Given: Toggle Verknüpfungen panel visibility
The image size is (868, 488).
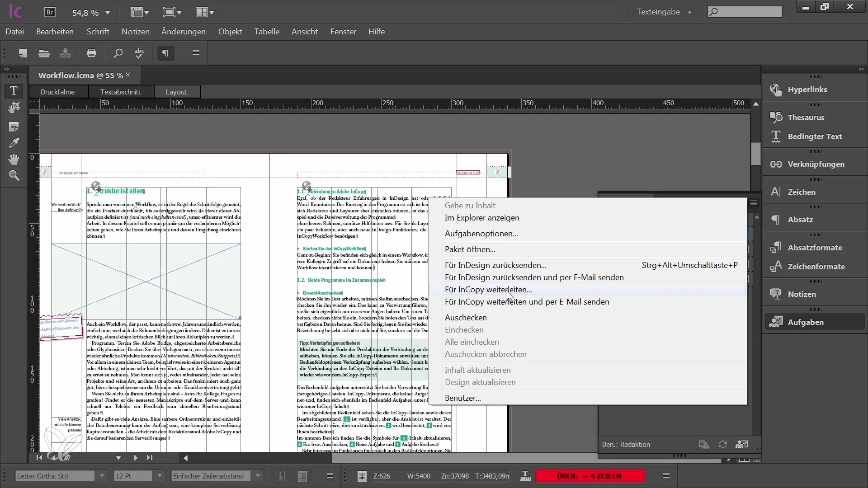Looking at the screenshot, I should click(816, 164).
